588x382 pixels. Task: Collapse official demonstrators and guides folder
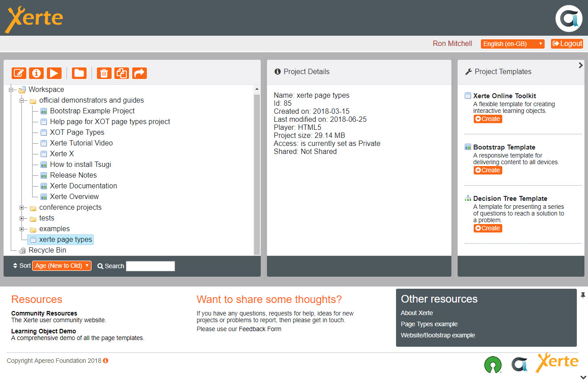click(21, 100)
